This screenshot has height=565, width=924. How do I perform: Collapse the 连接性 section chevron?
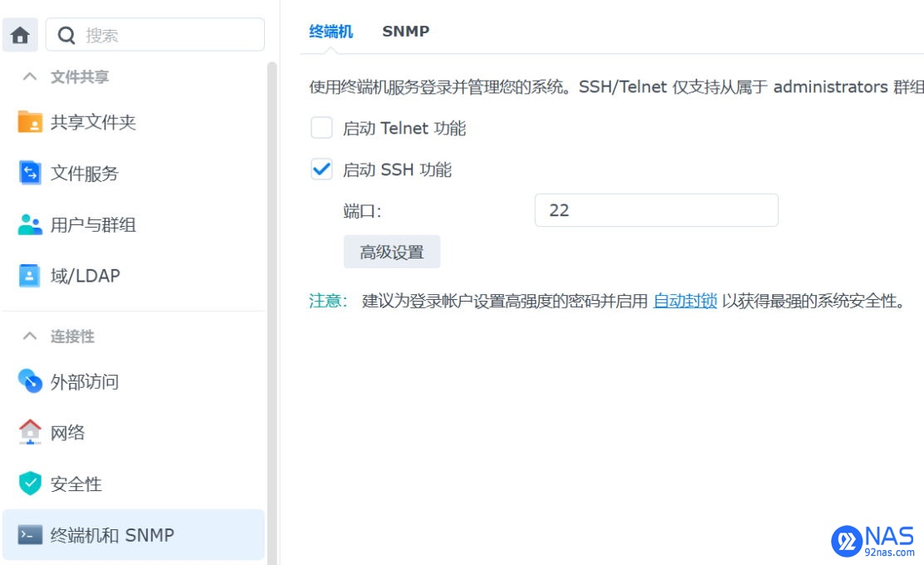click(29, 337)
